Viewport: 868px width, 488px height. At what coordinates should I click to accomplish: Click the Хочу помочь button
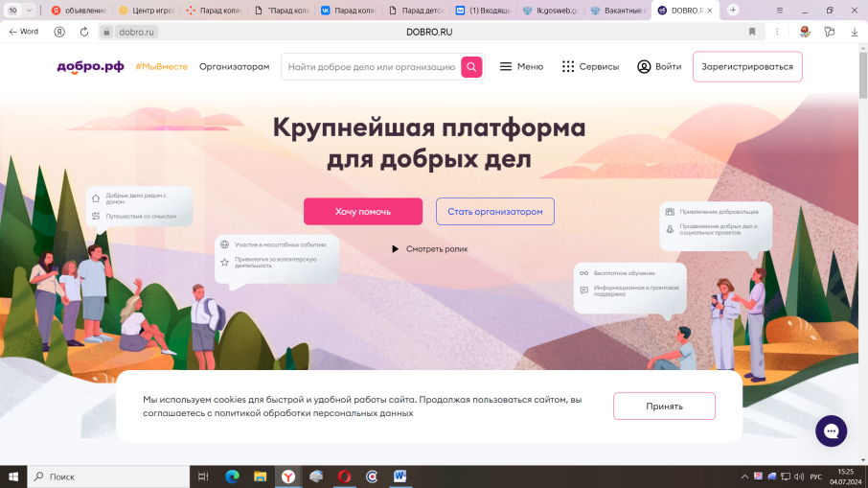(362, 212)
